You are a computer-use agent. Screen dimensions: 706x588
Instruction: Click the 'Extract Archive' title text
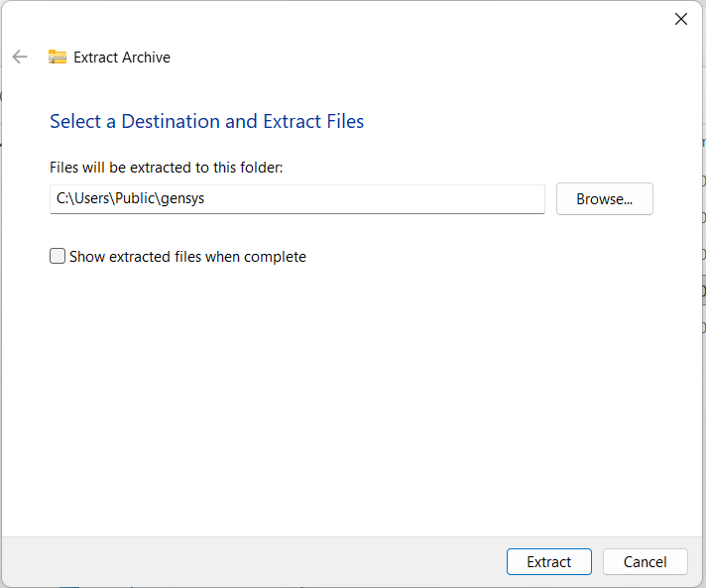(x=122, y=58)
